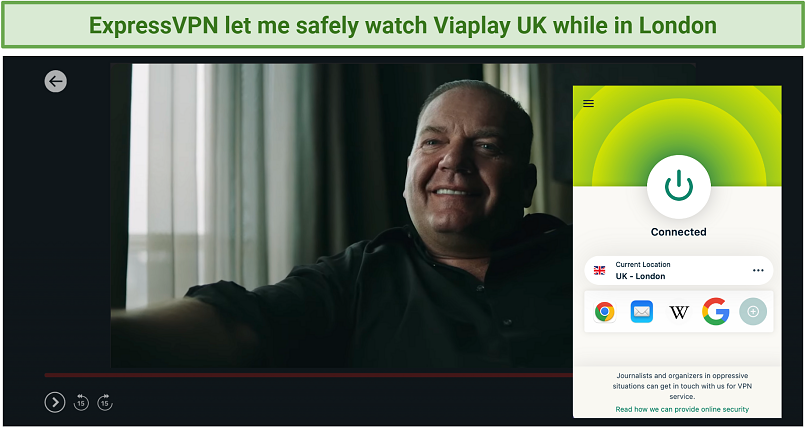
Task: Open 'Read how we can provide online security'
Action: tap(682, 410)
